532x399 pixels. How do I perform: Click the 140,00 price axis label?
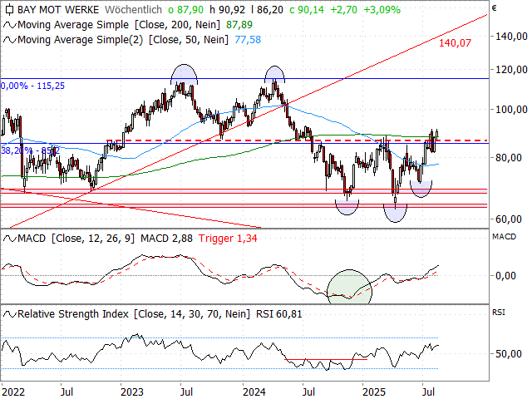(x=511, y=37)
